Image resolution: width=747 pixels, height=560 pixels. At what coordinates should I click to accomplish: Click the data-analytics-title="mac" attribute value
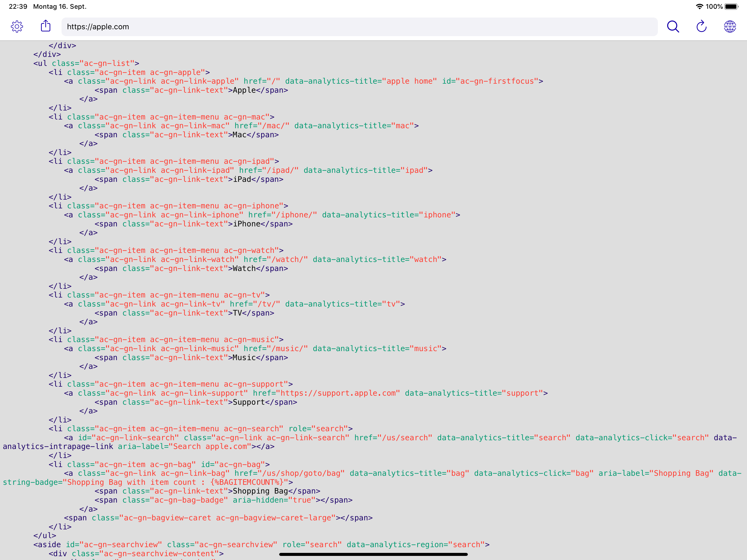[402, 125]
